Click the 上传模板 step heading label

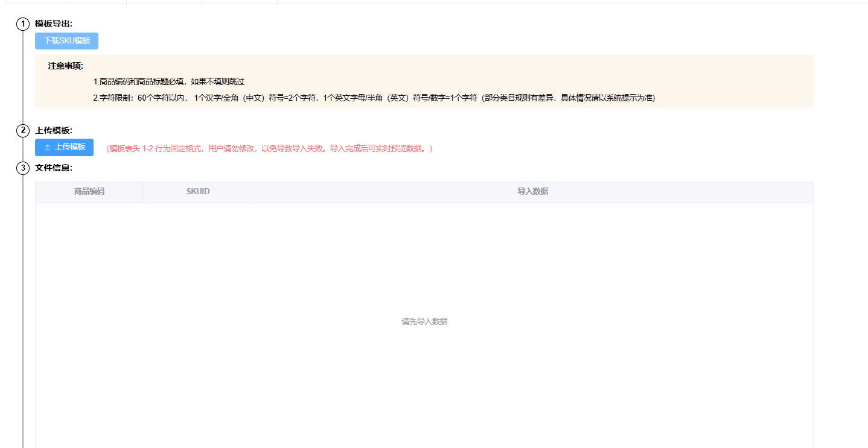[x=54, y=130]
